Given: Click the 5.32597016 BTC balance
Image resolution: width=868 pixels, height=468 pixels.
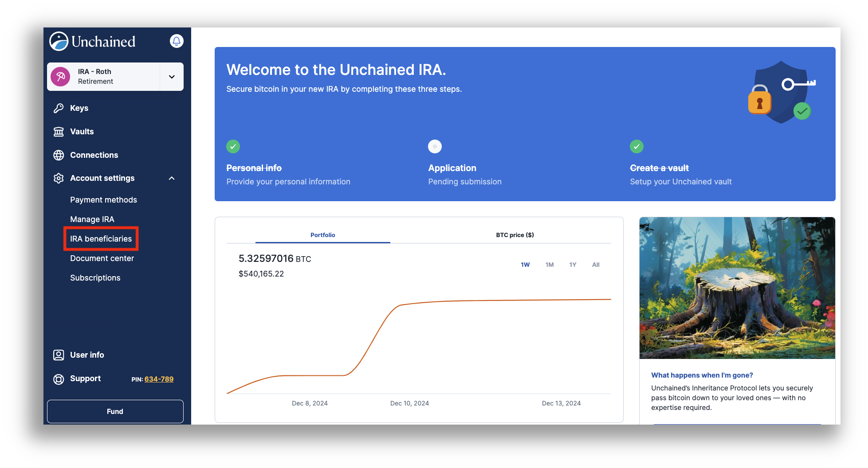Looking at the screenshot, I should 275,259.
